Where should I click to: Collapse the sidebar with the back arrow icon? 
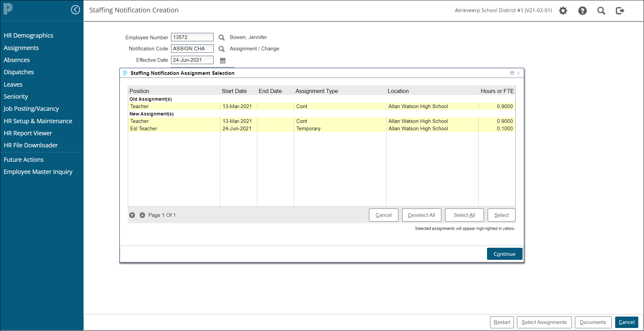[75, 10]
